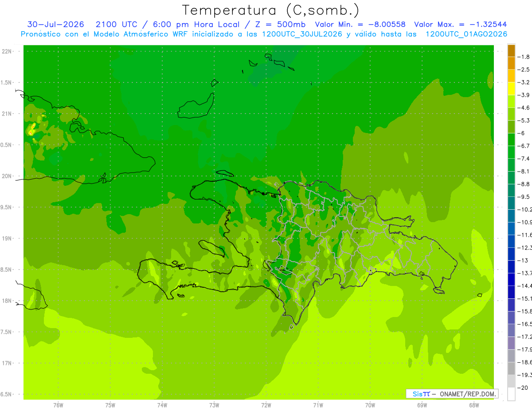
Task: Pick the white swatch below -20
Action: tap(511, 394)
